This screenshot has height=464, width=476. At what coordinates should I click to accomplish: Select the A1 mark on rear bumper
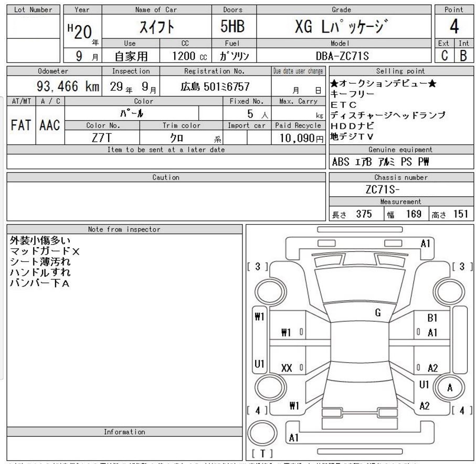[x=293, y=438]
